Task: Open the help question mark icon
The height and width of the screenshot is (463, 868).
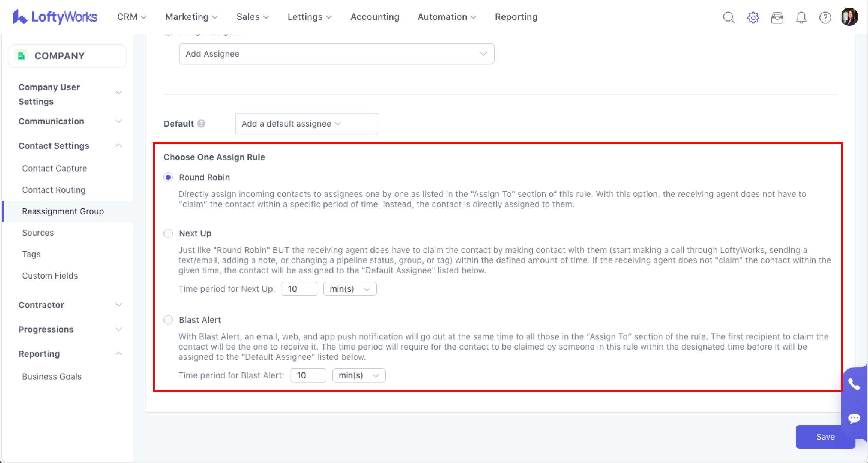Action: tap(825, 17)
